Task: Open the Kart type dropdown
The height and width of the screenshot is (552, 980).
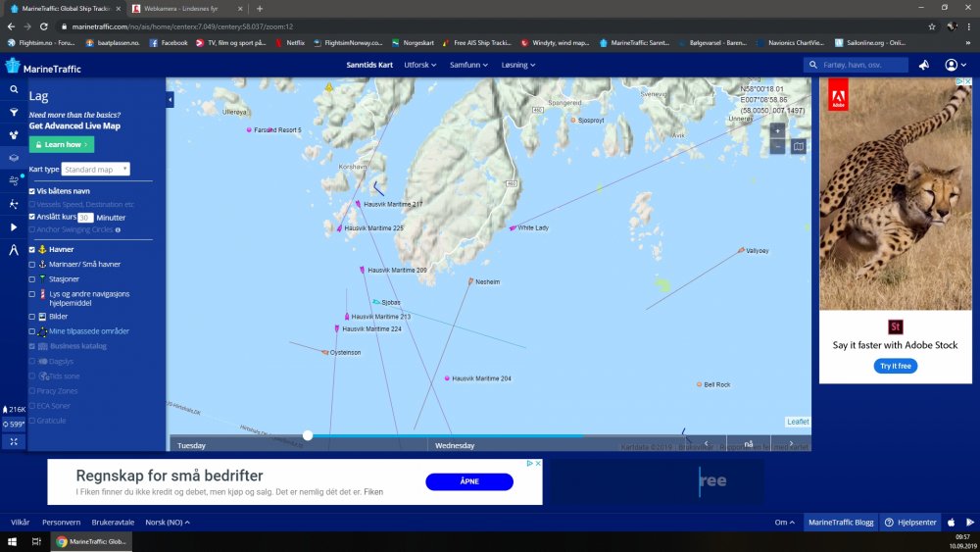Action: [95, 170]
